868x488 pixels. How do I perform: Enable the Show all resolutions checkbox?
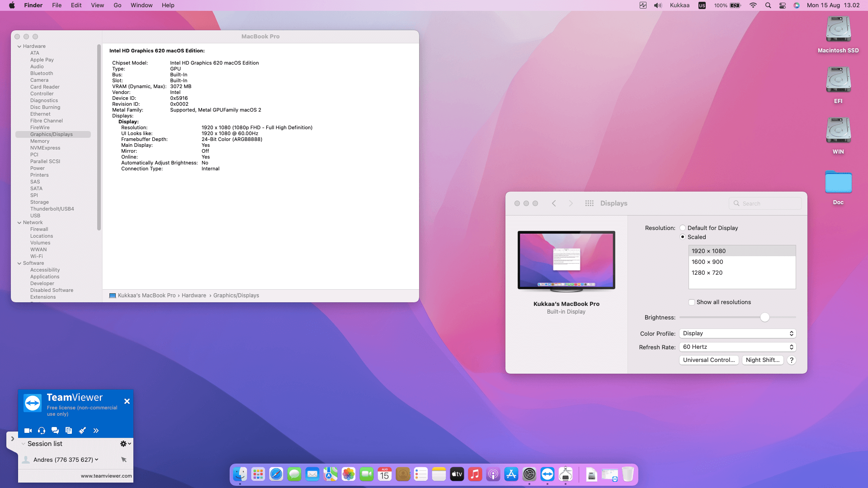(x=692, y=302)
